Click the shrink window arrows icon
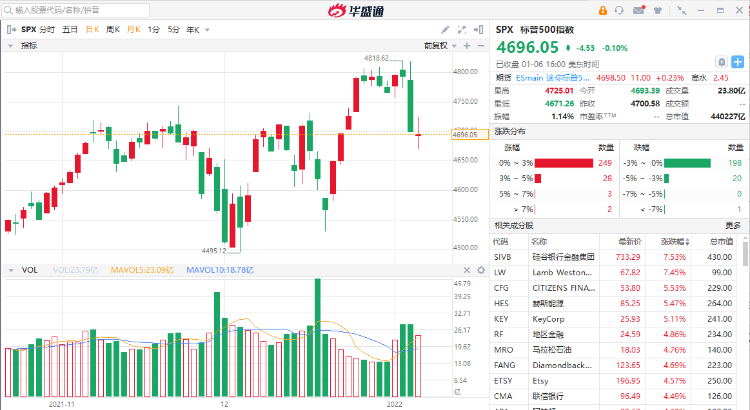 [x=682, y=10]
